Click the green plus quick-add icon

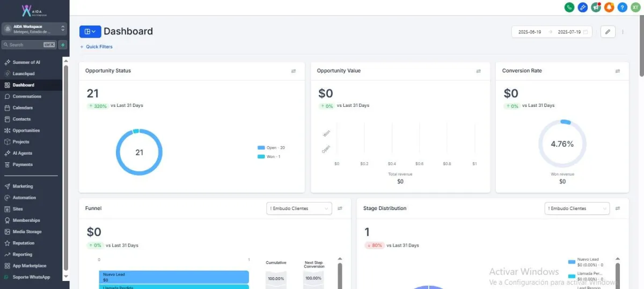62,45
